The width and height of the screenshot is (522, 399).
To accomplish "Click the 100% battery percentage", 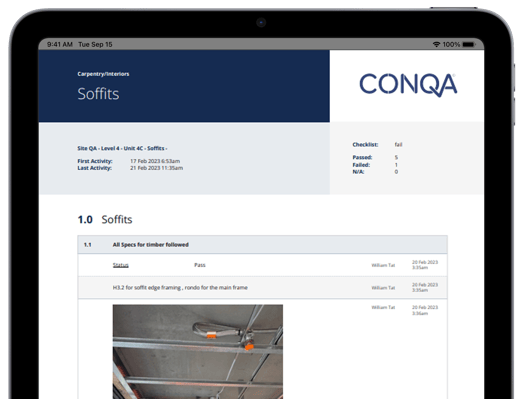I will (x=451, y=44).
